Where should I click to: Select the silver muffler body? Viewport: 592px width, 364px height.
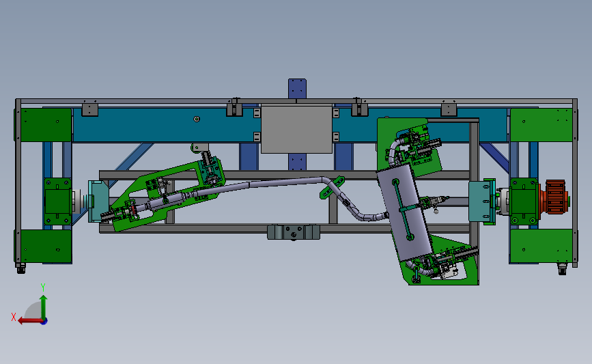coord(405,212)
